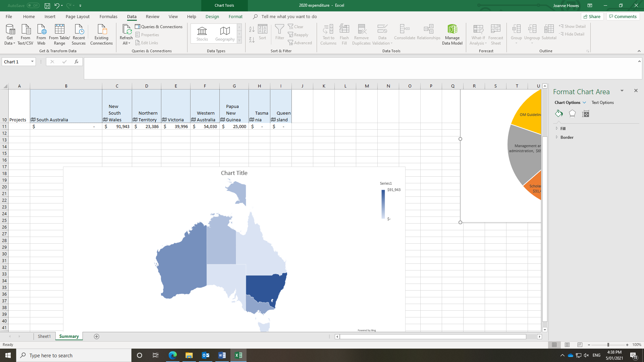Screen dimensions: 644x362
Task: Switch to the Design ribbon tab
Action: point(212,16)
